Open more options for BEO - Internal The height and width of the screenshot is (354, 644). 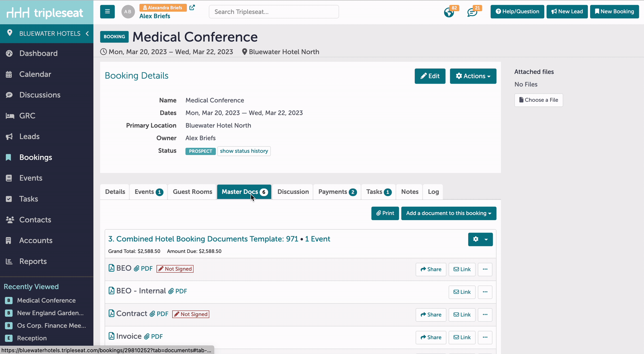[485, 292]
